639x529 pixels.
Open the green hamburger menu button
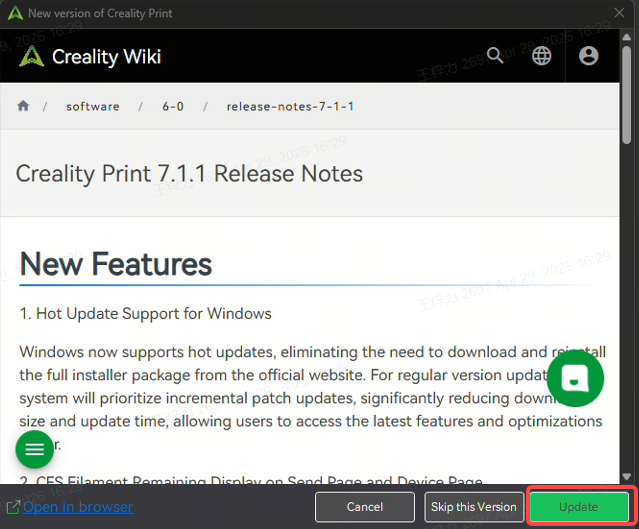[35, 449]
